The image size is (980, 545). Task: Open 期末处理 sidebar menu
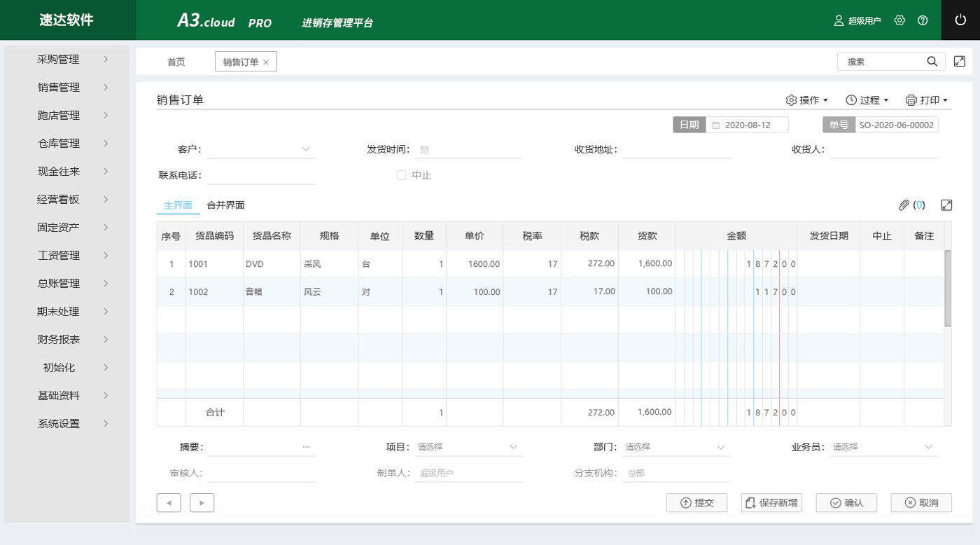[66, 312]
